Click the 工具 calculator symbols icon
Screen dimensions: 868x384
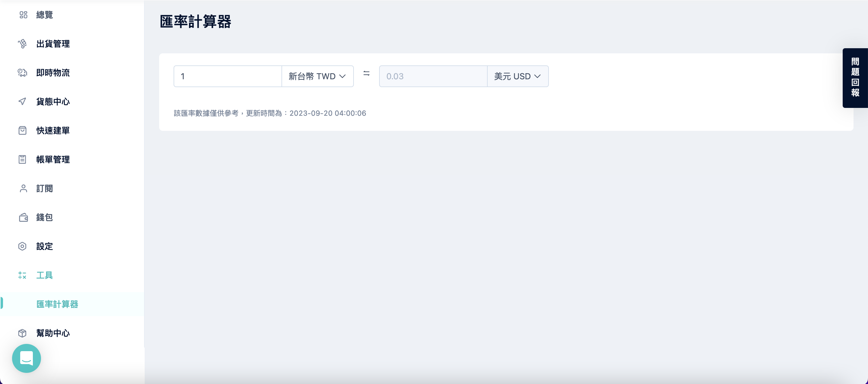pos(22,275)
